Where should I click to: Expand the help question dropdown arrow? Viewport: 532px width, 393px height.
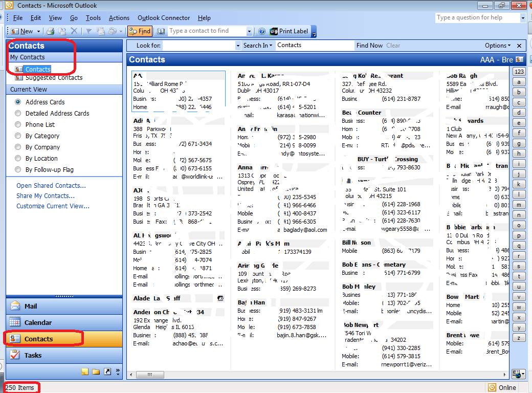point(523,18)
